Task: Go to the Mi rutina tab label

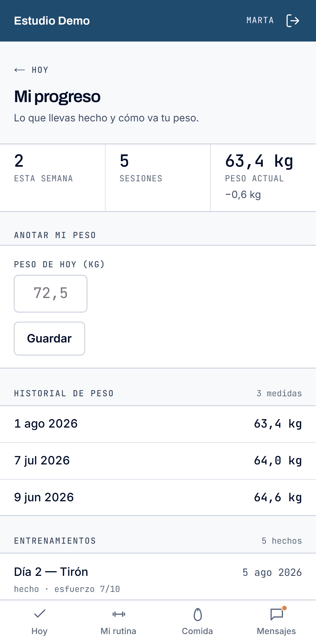Action: (118, 631)
